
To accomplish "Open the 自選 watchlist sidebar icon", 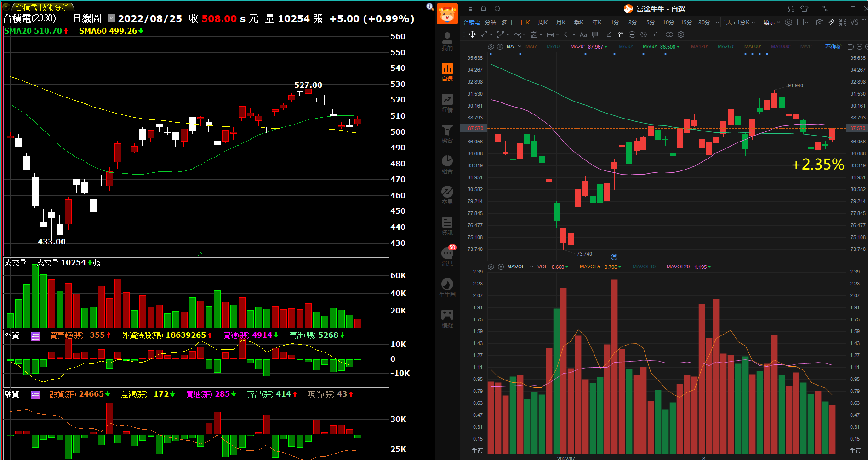I will pos(447,72).
